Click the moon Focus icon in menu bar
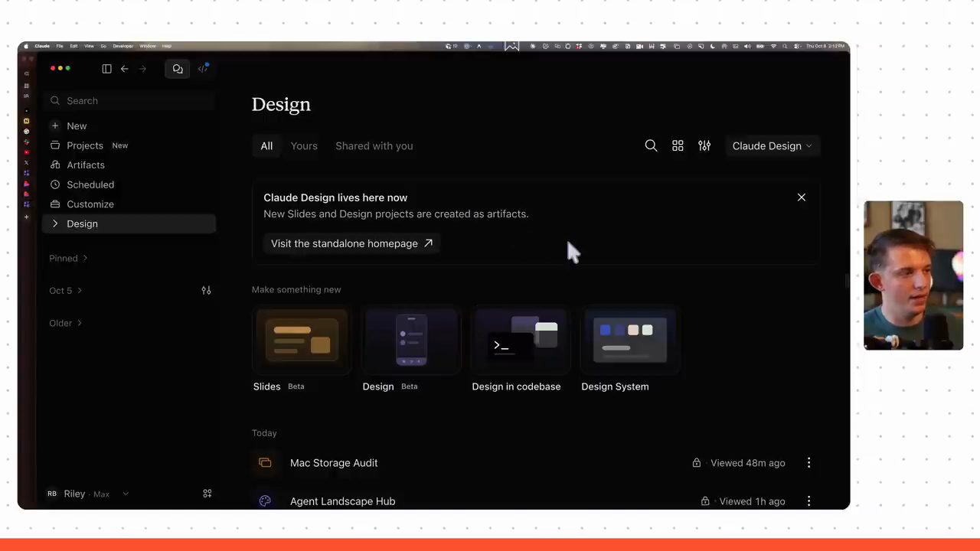 click(712, 46)
